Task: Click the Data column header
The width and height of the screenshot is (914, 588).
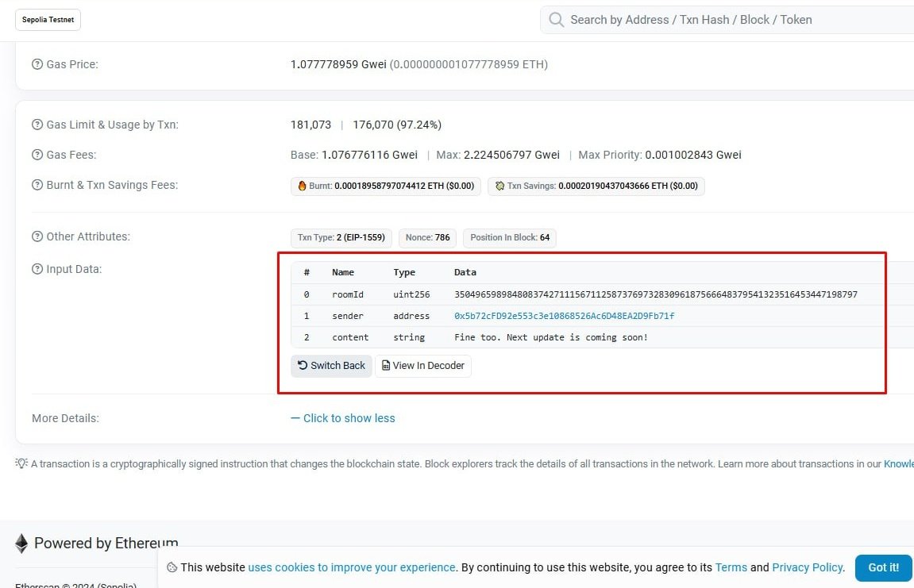Action: click(x=465, y=272)
